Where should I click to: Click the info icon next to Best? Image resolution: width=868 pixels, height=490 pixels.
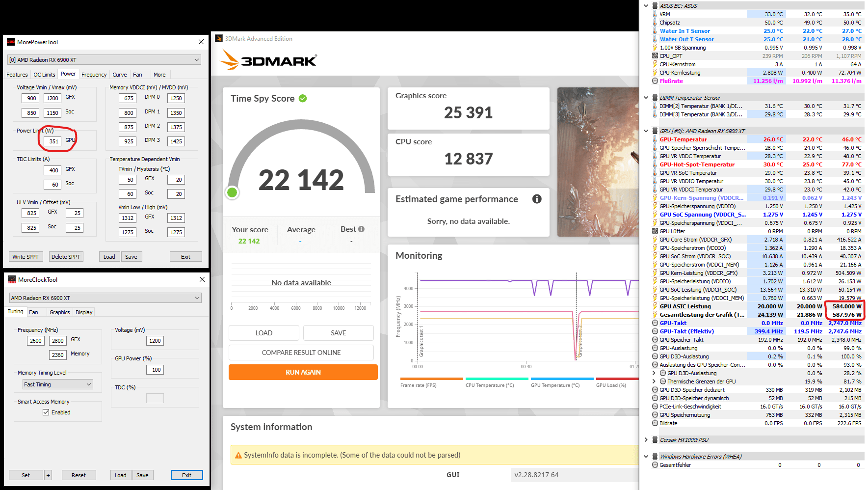362,229
